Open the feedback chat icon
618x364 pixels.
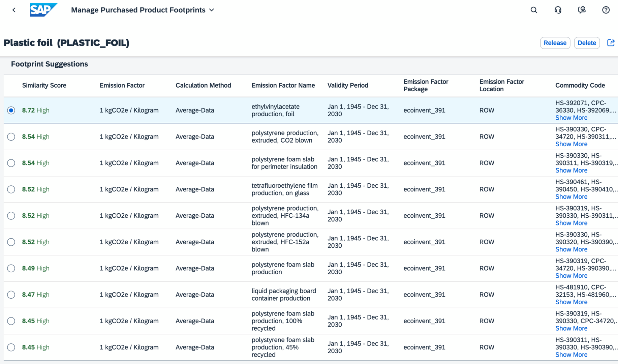click(x=582, y=10)
